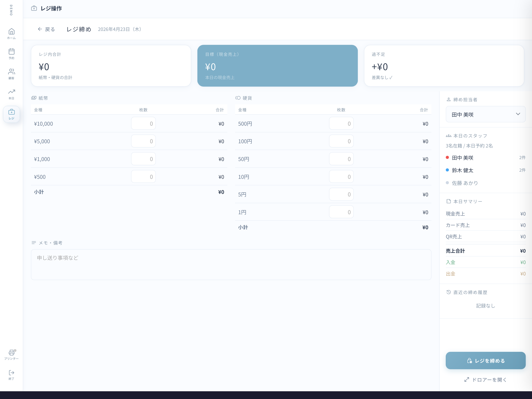The image size is (532, 399).
Task: Click the メモ・備考 lines icon
Action: click(34, 243)
